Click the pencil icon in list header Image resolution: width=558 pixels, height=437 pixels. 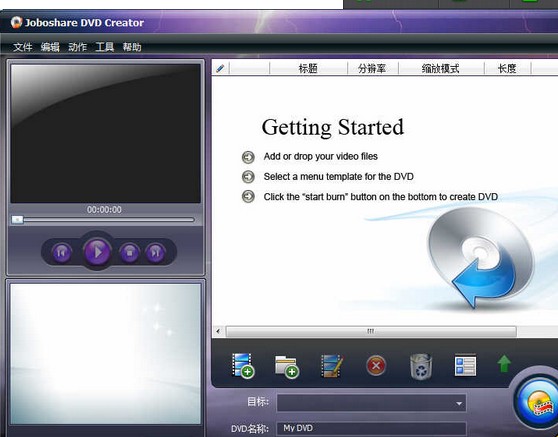pos(220,68)
